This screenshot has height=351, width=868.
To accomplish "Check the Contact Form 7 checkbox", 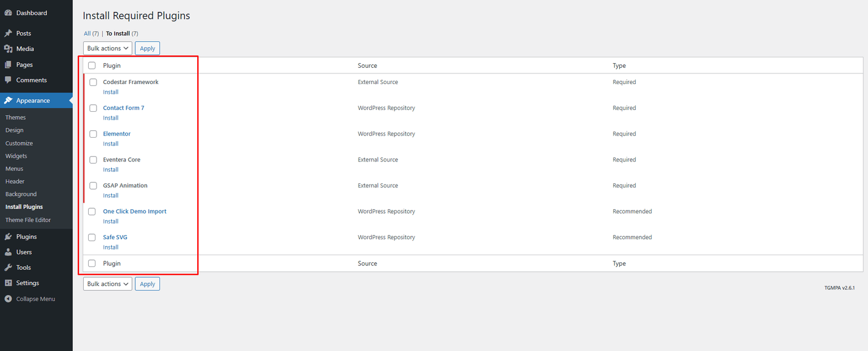I will (93, 108).
